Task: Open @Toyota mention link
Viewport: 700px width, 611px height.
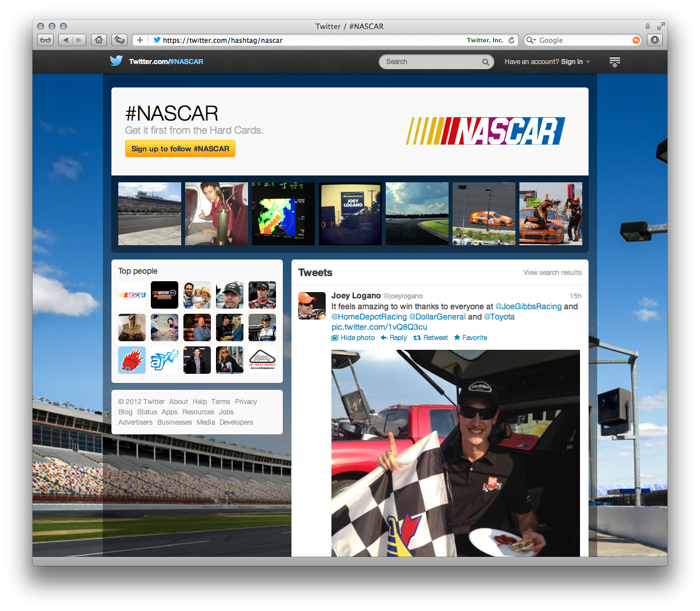Action: (499, 317)
